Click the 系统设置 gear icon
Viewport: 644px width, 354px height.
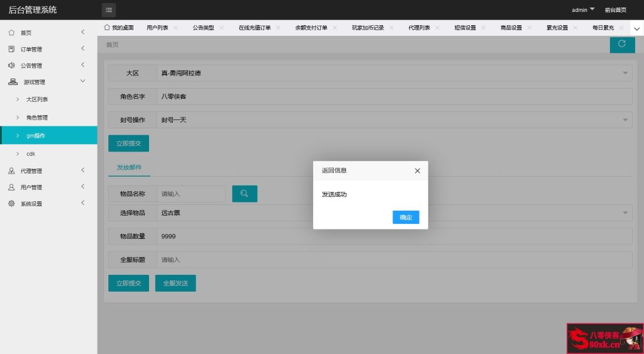click(x=11, y=203)
